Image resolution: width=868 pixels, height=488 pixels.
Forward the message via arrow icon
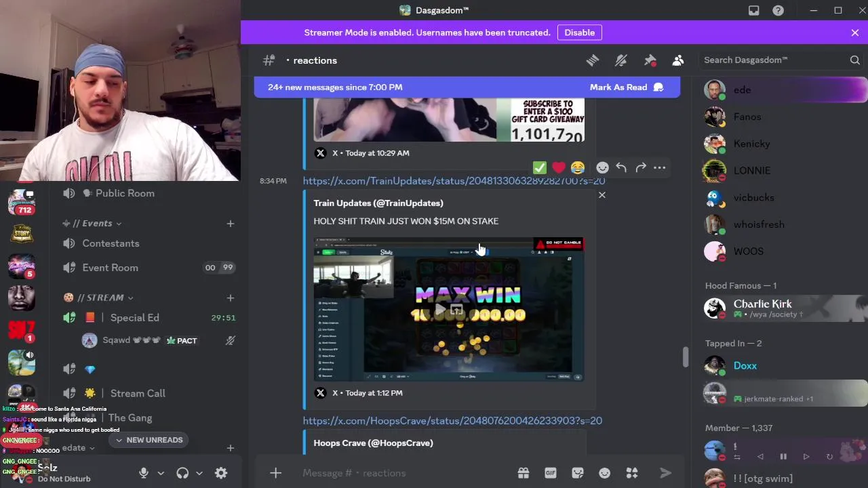[641, 167]
